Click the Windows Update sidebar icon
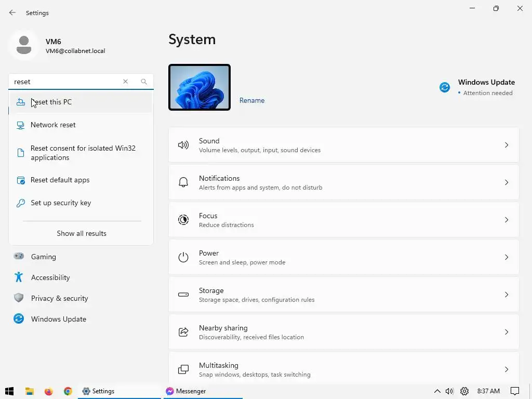The width and height of the screenshot is (532, 399). pos(19,318)
